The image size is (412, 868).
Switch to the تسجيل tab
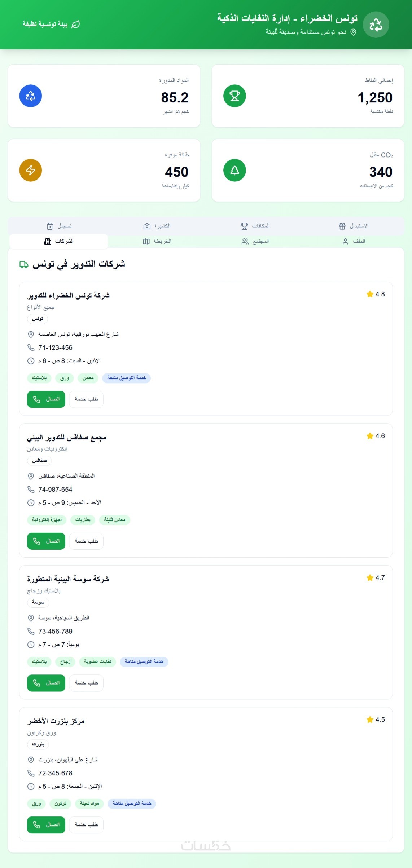(59, 226)
